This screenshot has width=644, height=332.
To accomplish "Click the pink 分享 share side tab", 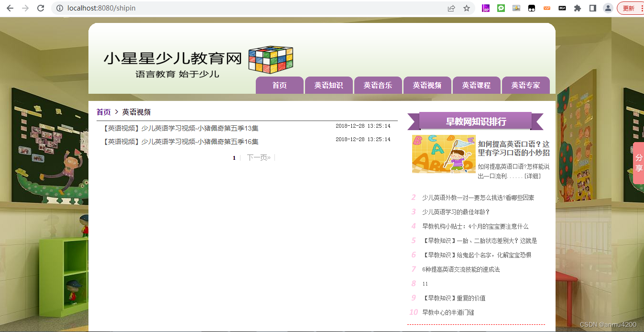I will (x=639, y=163).
